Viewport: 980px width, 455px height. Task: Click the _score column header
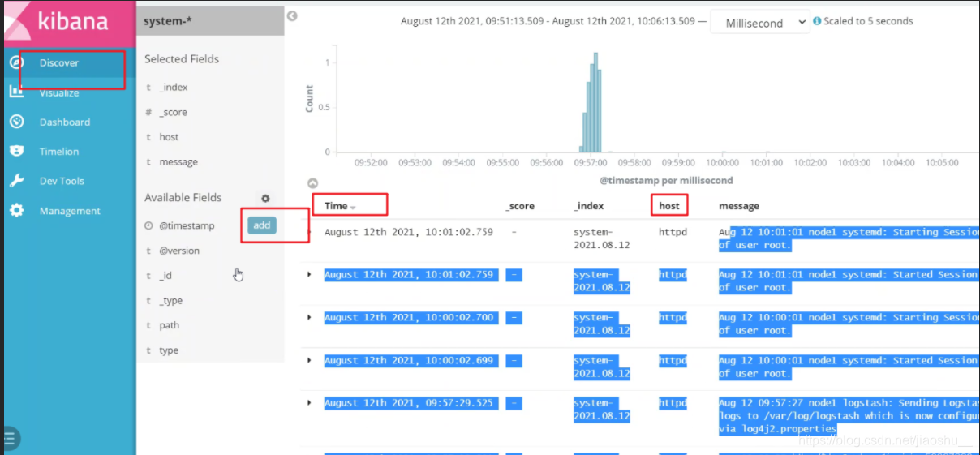(520, 206)
